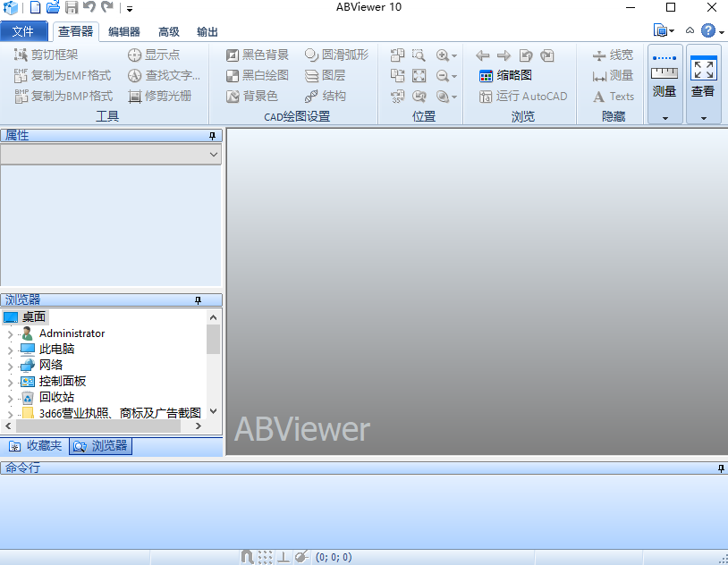The width and height of the screenshot is (728, 565).
Task: Open the properties dropdown at top left
Action: (214, 152)
